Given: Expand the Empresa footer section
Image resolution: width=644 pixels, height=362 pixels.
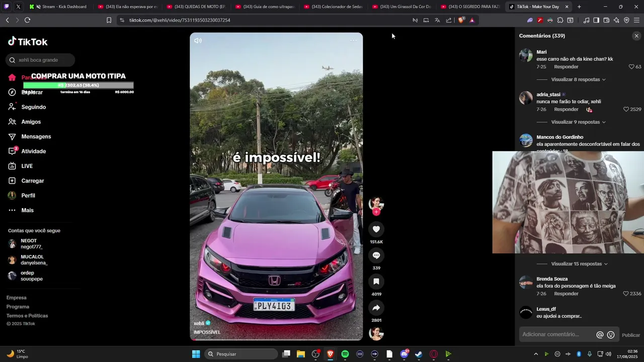Looking at the screenshot, I should (x=17, y=298).
